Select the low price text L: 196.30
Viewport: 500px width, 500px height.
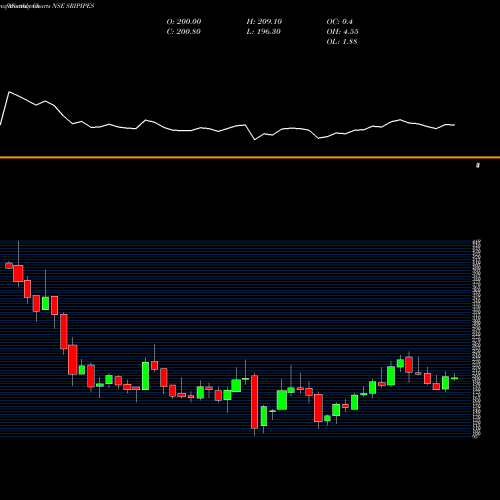[x=263, y=32]
